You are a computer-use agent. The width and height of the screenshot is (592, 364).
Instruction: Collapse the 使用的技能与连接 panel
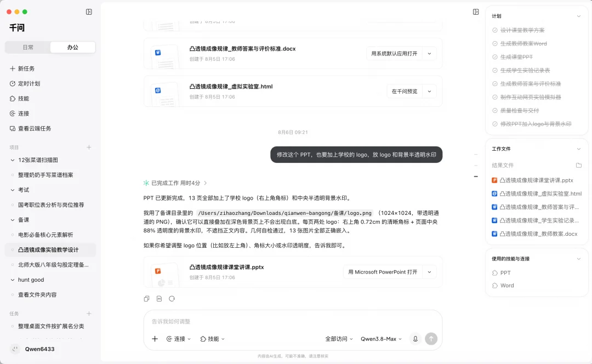click(579, 259)
